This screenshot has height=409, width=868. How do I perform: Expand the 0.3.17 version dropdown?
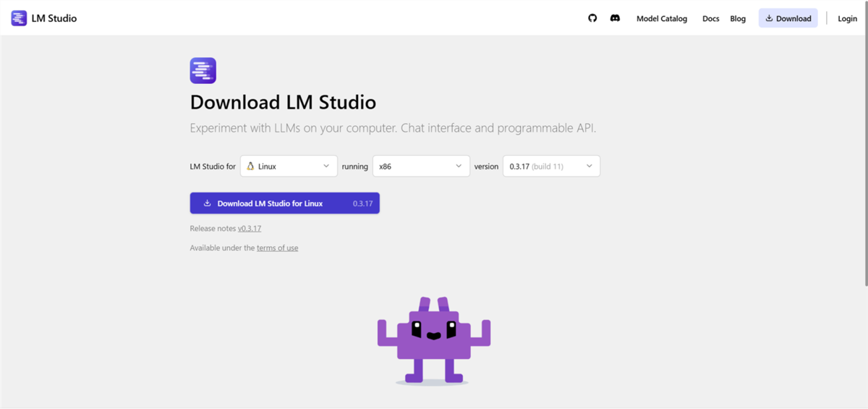(551, 166)
